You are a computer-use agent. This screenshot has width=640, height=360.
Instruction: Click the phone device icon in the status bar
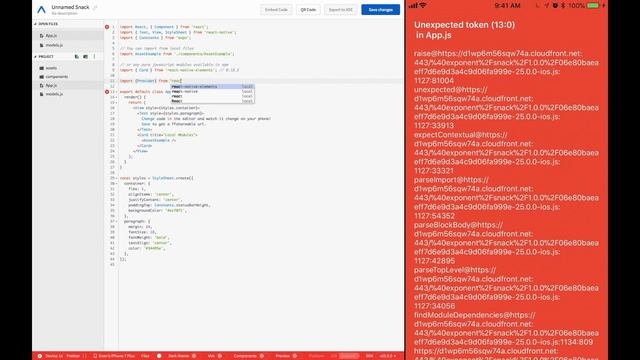[x=95, y=356]
